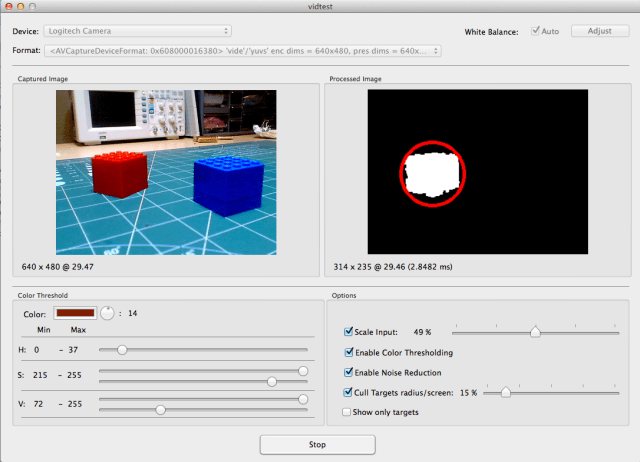Expand the Format dropdown list
The height and width of the screenshot is (462, 640).
click(x=242, y=50)
